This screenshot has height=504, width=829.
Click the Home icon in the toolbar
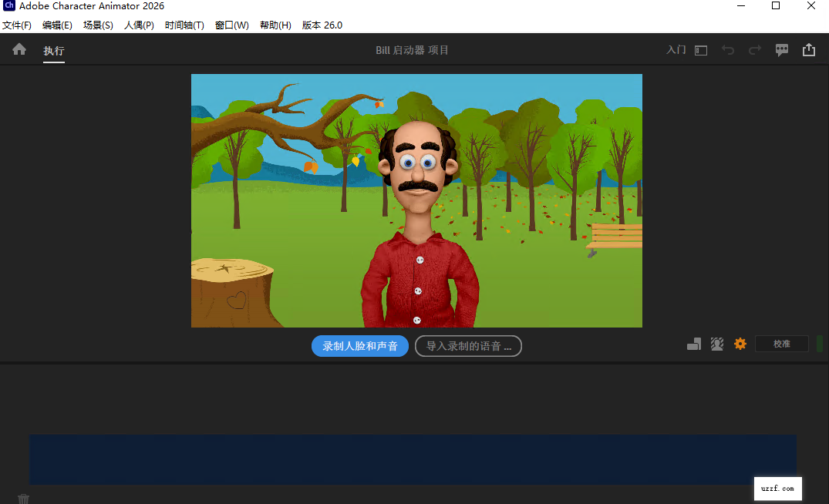(18, 49)
